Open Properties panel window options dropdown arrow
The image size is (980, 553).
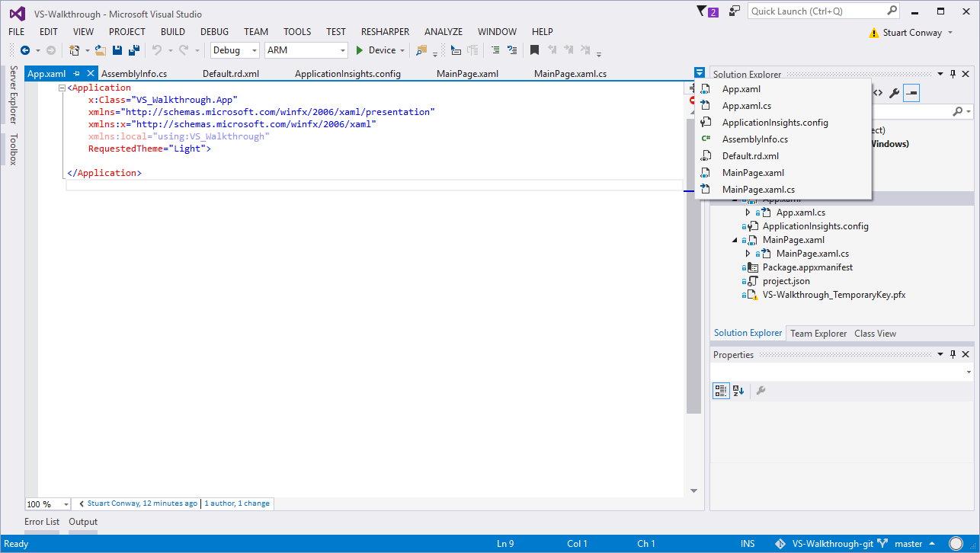(940, 354)
